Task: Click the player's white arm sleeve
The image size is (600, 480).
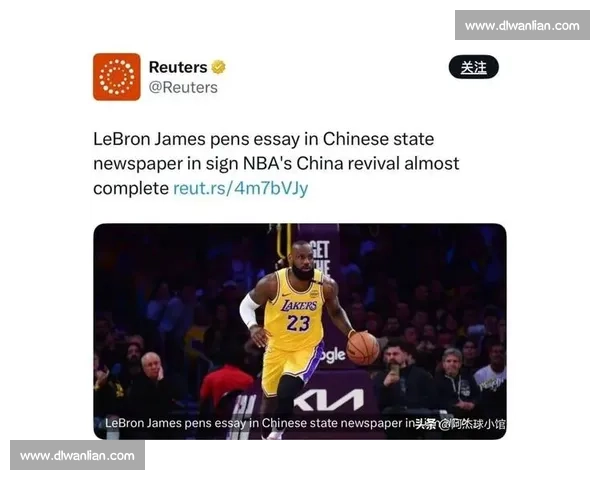Action: (249, 311)
